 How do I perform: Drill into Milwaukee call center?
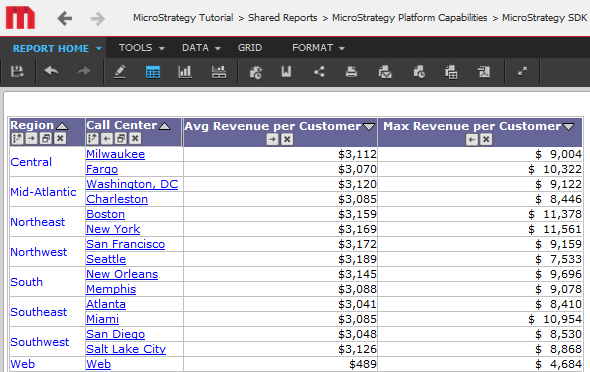point(116,154)
